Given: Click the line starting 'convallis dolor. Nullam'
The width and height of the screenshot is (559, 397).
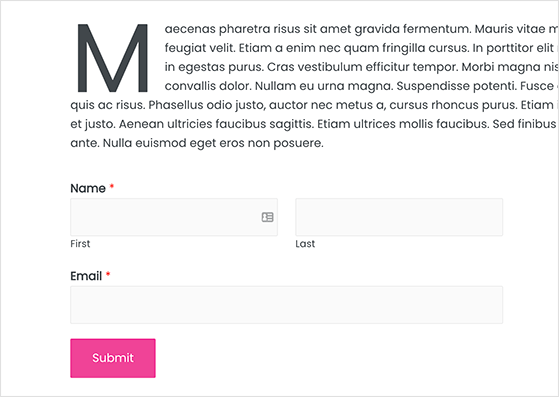Looking at the screenshot, I should pos(361,86).
